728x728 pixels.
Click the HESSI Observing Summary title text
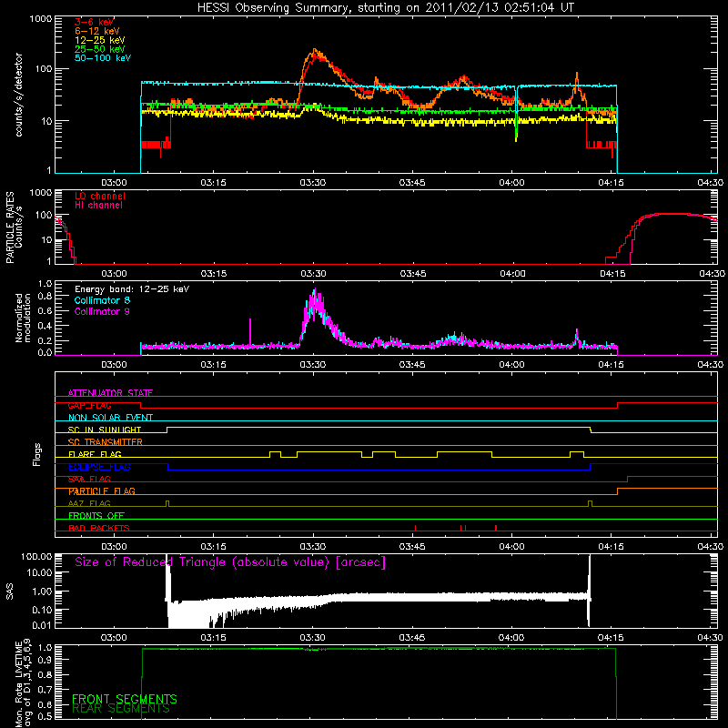coord(386,7)
